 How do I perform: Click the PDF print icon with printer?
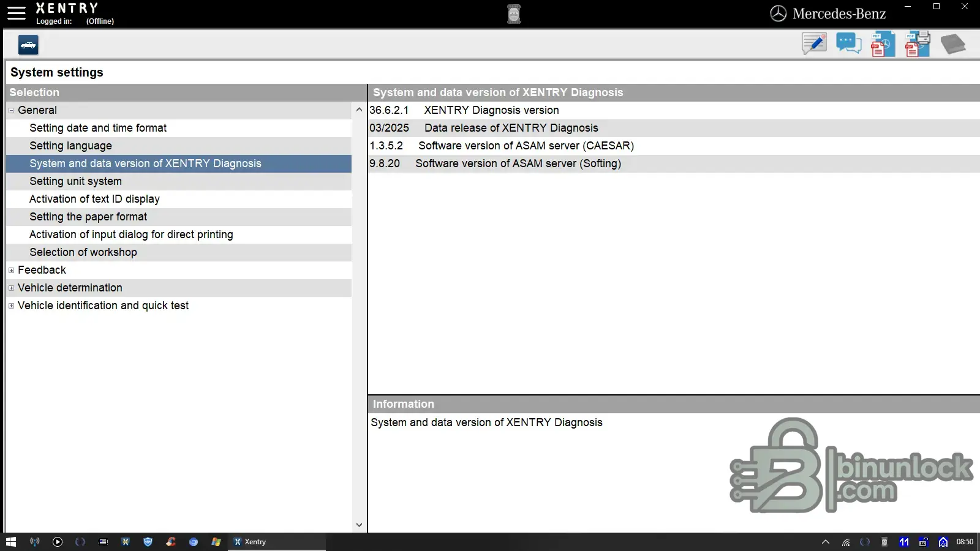(x=918, y=44)
